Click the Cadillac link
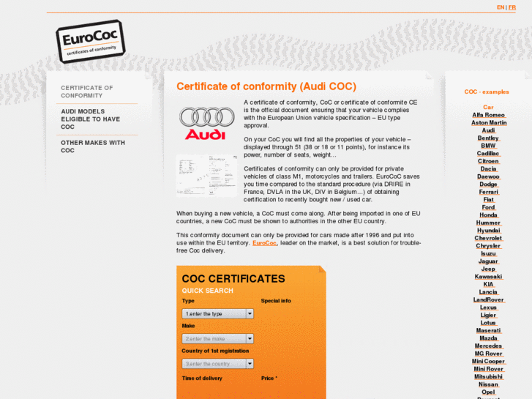This screenshot has height=399, width=532. (x=489, y=154)
